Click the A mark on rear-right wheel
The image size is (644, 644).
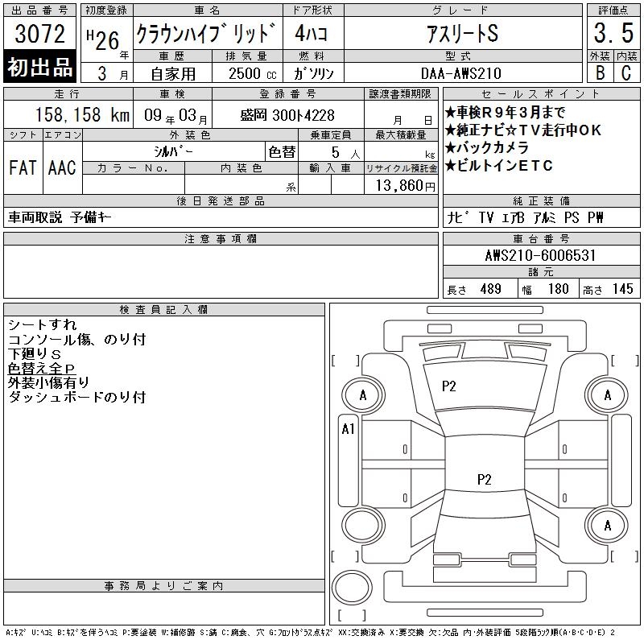[607, 526]
